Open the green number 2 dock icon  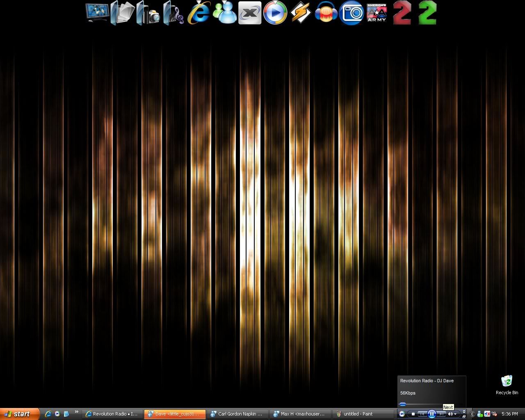pyautogui.click(x=427, y=13)
